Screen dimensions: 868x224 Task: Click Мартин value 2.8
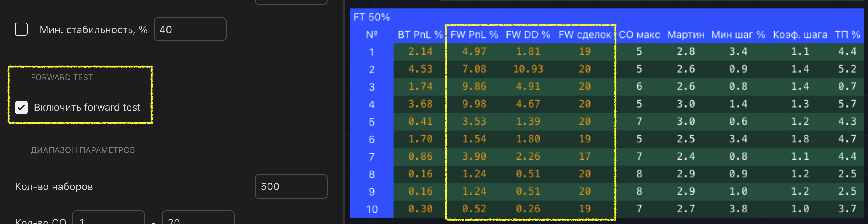686,51
